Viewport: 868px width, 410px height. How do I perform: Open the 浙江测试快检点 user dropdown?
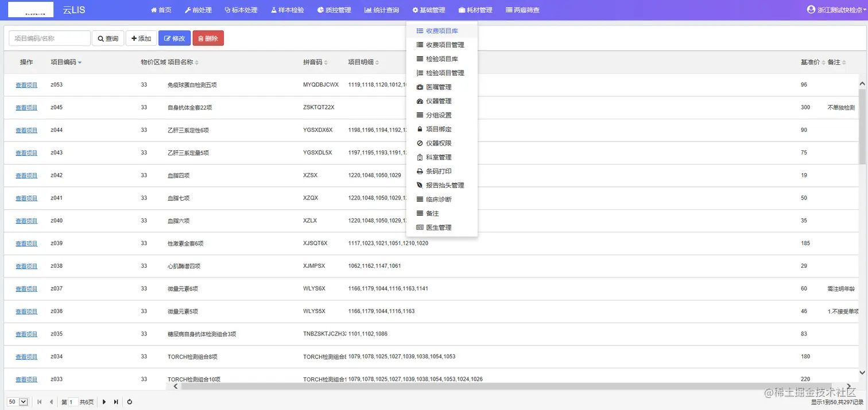tap(837, 10)
